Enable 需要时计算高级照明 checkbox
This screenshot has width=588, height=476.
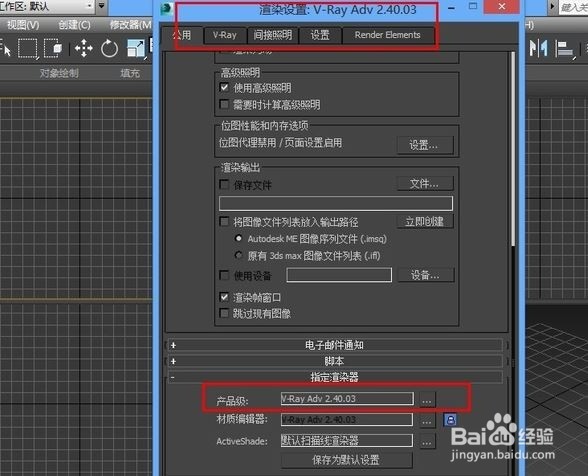pos(224,104)
